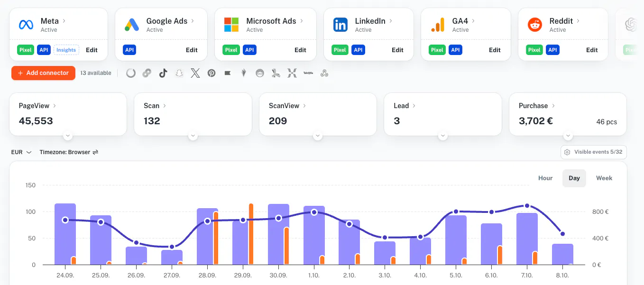
Task: Select the chain-link connector icon
Action: 147,73
